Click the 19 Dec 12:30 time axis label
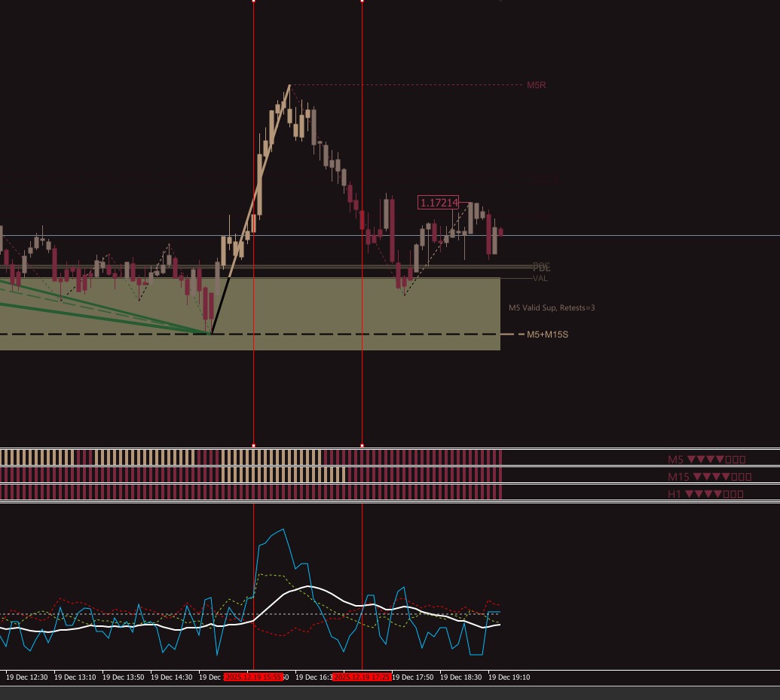 click(x=27, y=677)
